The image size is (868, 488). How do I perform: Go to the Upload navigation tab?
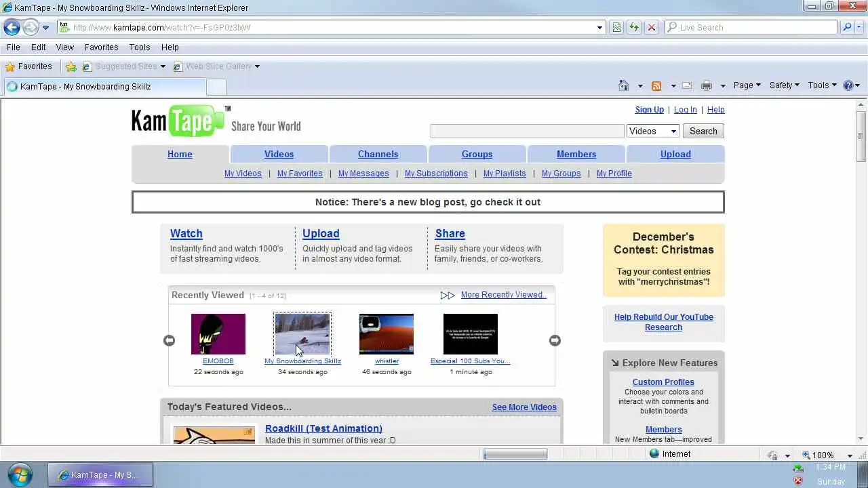(675, 155)
